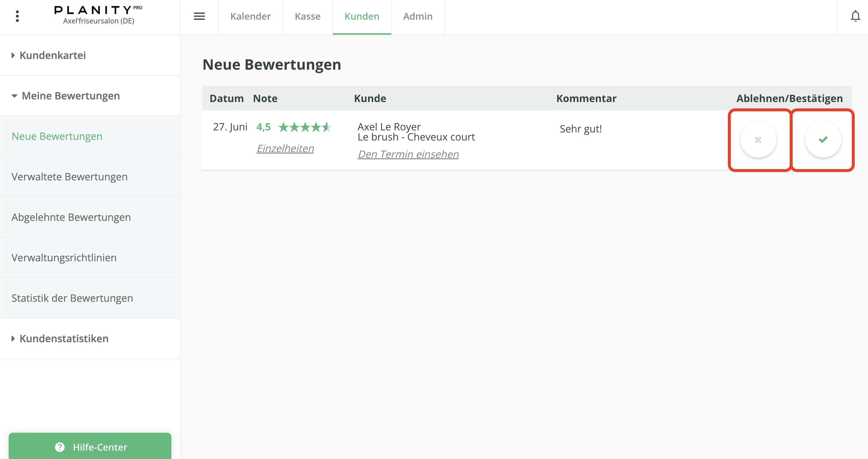Screen dimensions: 868x459
Task: Open the three-dot options menu
Action: pos(17,16)
